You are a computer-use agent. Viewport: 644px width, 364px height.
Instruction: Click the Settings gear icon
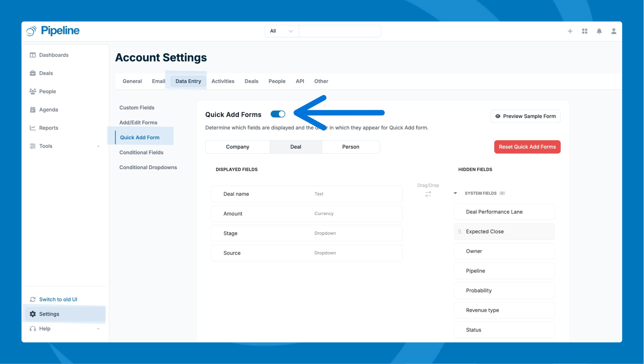coord(33,314)
